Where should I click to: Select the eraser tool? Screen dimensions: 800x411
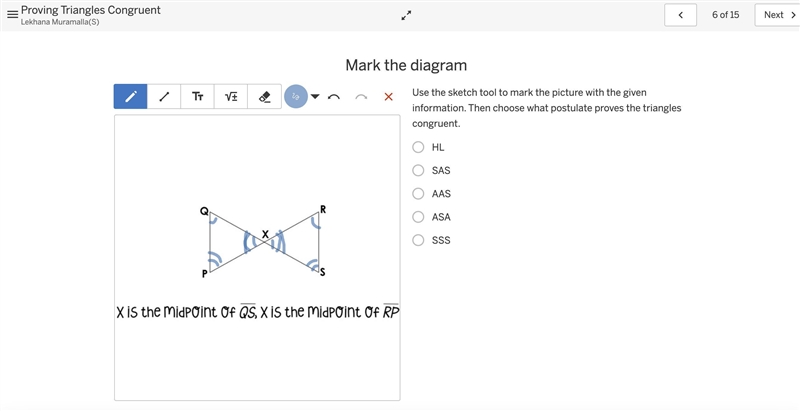[x=264, y=96]
